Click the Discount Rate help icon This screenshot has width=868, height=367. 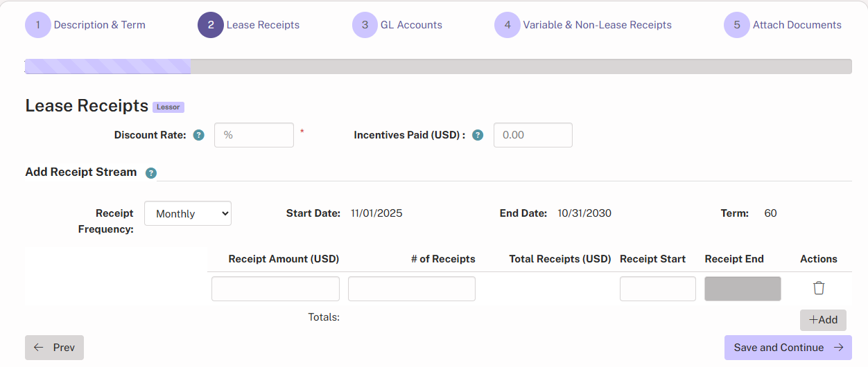coord(199,135)
